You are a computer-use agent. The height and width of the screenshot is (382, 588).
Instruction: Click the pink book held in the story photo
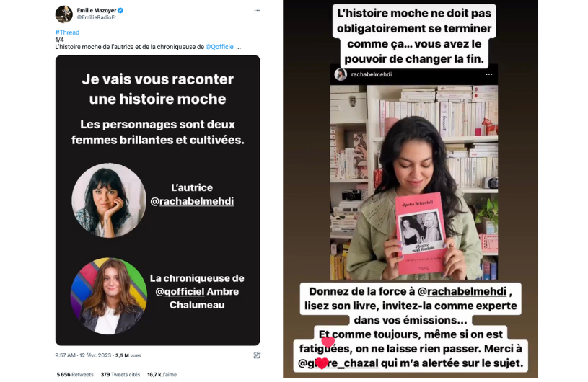(422, 233)
